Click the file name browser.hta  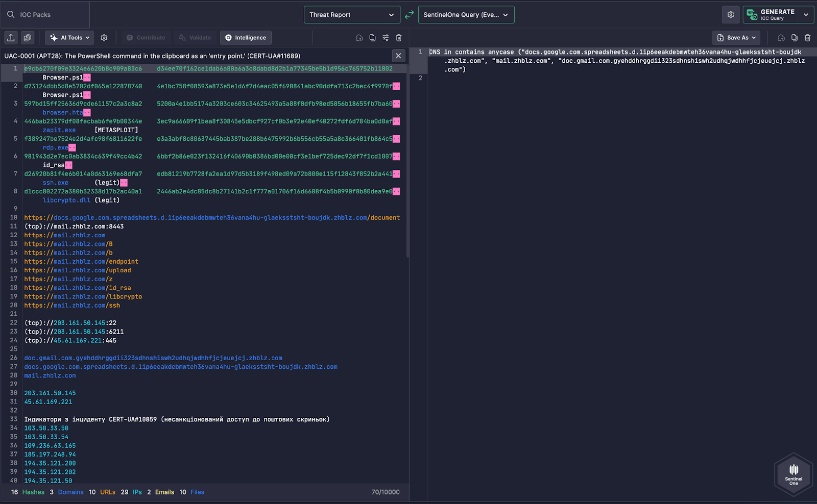(x=63, y=113)
